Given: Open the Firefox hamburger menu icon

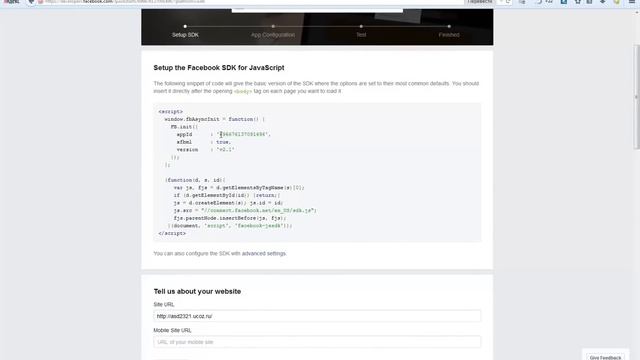Looking at the screenshot, I should point(631,2).
